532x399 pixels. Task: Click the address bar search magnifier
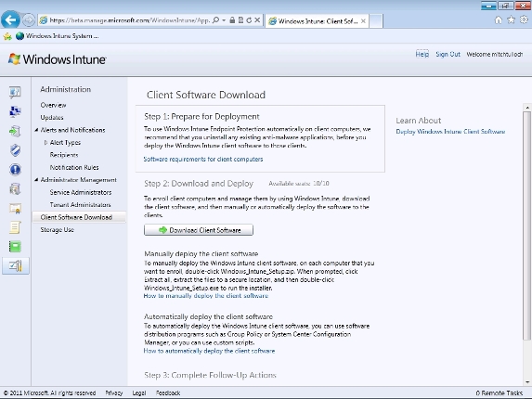(x=215, y=20)
